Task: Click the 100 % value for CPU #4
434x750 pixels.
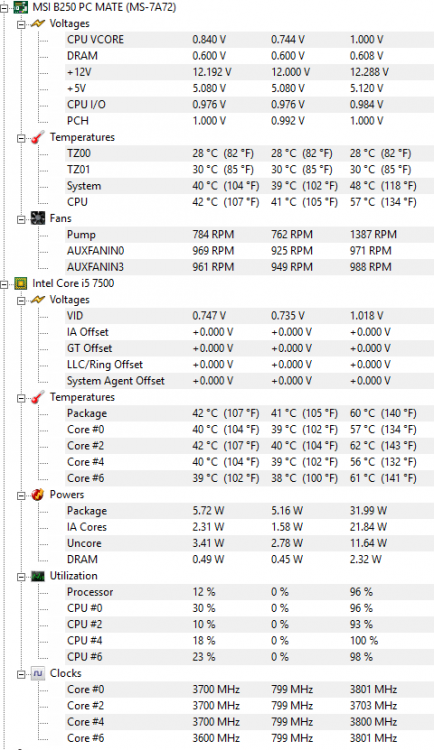Action: (x=364, y=641)
